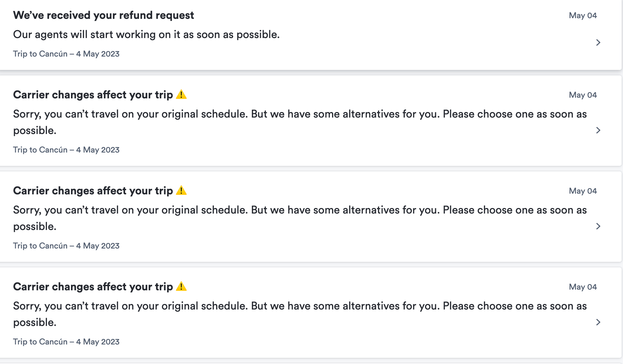623x364 pixels.
Task: Click the May 04 date on the bottom notification
Action: (x=583, y=287)
